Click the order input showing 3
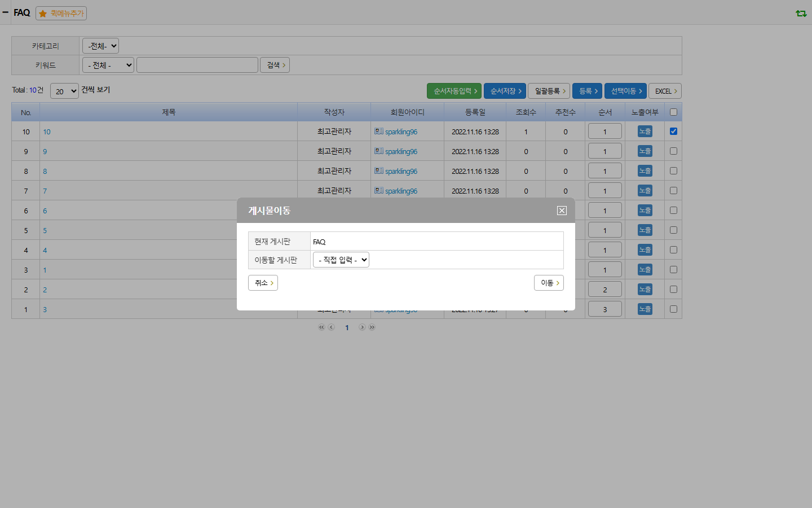Viewport: 812px width, 508px height. point(605,309)
